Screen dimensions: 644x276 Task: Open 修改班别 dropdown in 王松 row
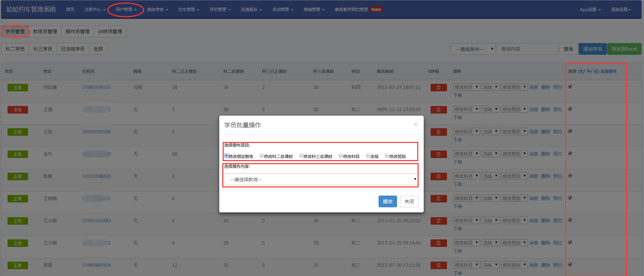tap(514, 132)
